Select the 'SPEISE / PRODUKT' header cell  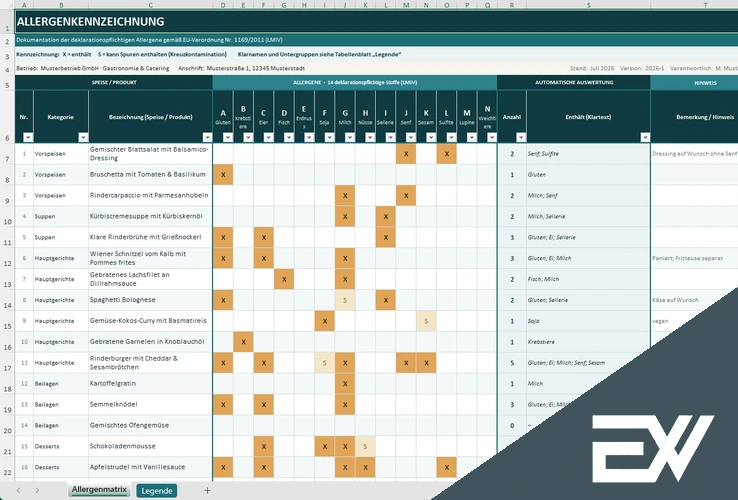pyautogui.click(x=113, y=82)
